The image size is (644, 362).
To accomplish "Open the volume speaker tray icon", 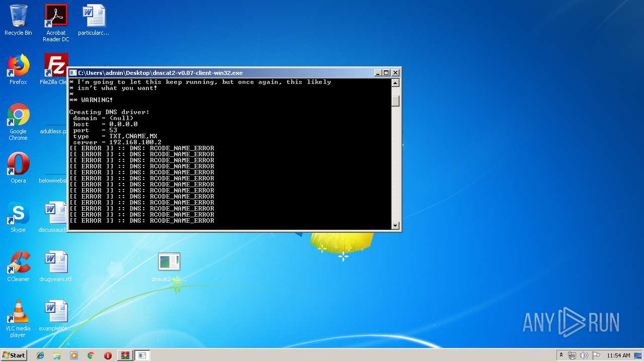I will [584, 355].
